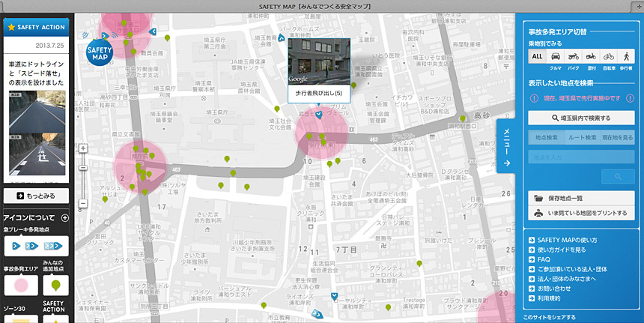Viewport: 644px width, 323px height.
Task: Click green pin beside アルシュ
Action: pyautogui.click(x=105, y=199)
